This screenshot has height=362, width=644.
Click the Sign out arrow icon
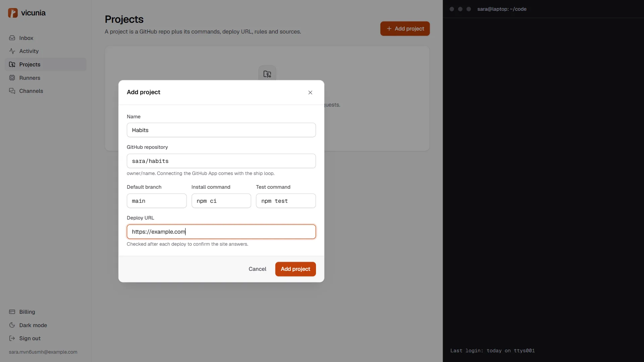point(12,338)
